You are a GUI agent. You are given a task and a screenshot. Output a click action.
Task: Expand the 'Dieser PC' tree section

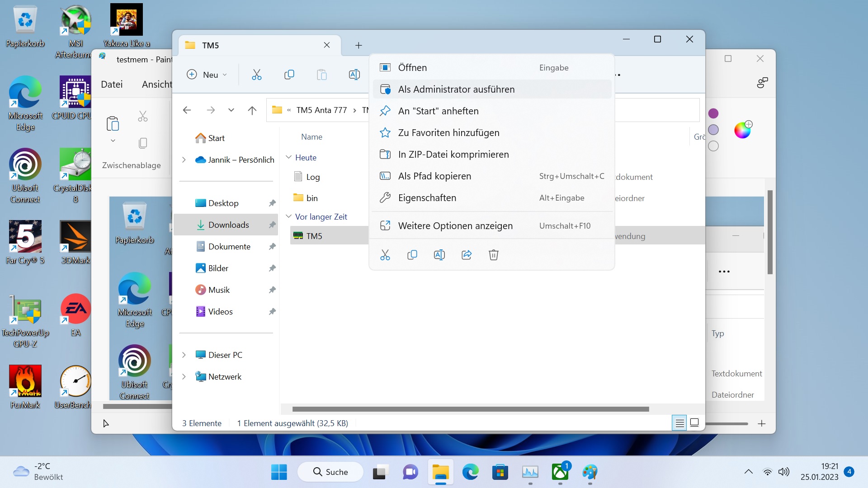point(184,355)
